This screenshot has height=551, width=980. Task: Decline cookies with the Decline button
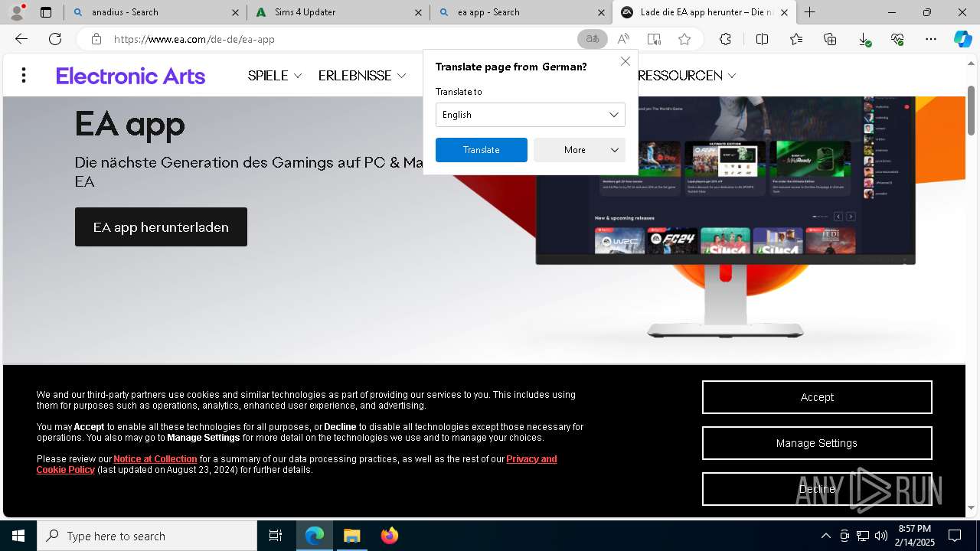(817, 489)
